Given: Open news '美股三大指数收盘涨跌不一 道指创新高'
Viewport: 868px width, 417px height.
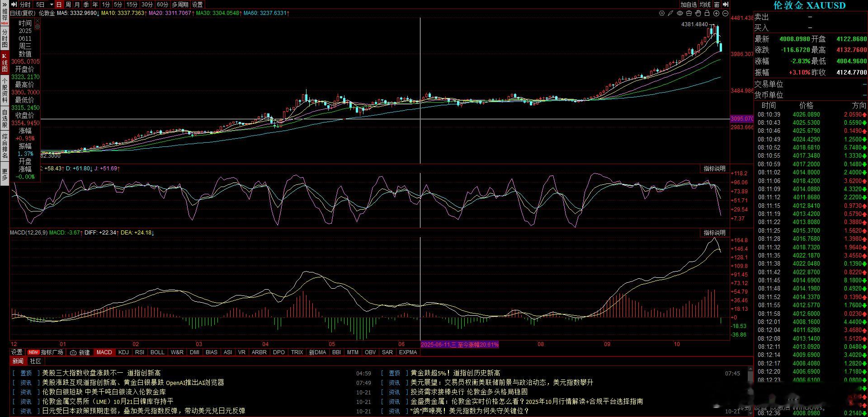Looking at the screenshot, I should pyautogui.click(x=101, y=373).
